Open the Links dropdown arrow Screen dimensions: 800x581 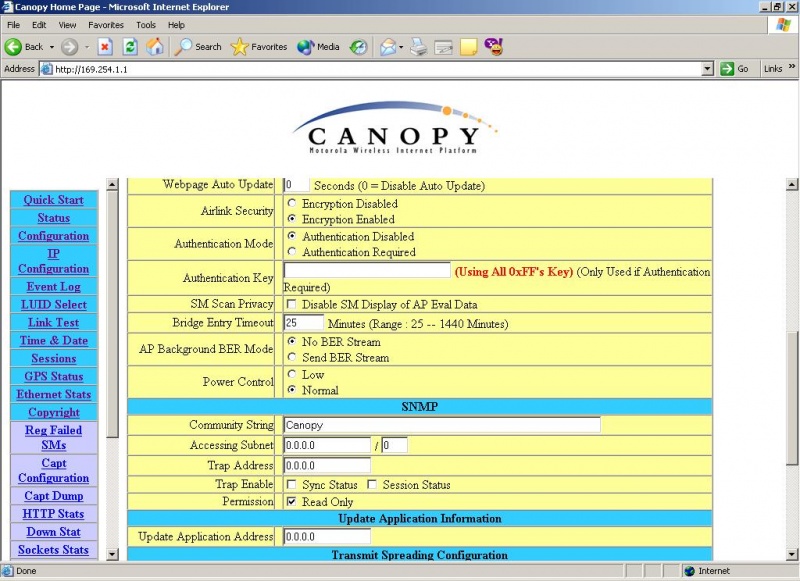[x=790, y=68]
